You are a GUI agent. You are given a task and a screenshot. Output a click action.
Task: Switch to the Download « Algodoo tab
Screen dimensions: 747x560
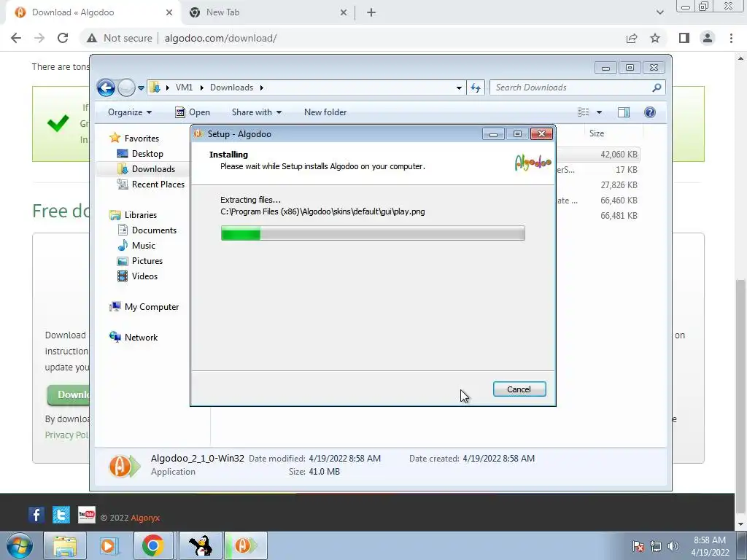coord(93,12)
